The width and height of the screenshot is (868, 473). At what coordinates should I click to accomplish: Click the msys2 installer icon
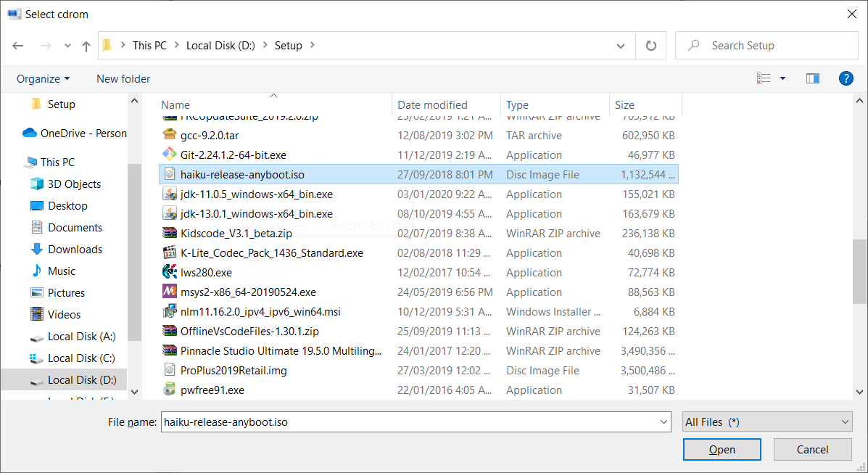click(x=169, y=292)
